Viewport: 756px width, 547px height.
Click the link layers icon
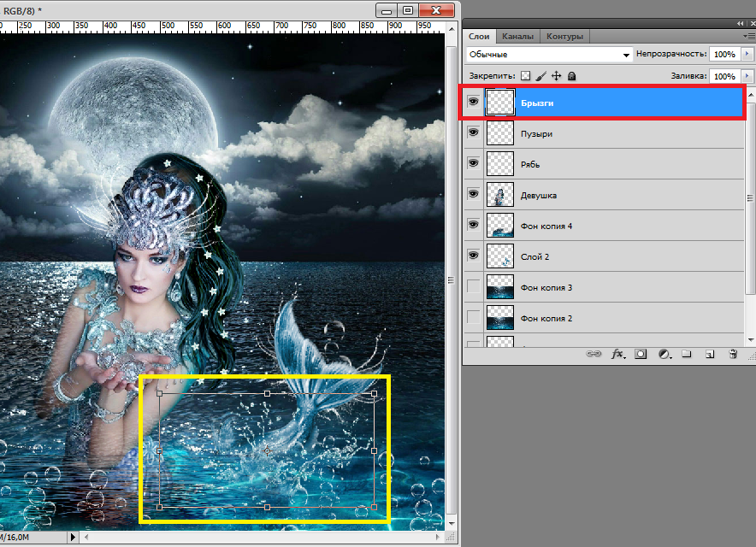[x=592, y=353]
